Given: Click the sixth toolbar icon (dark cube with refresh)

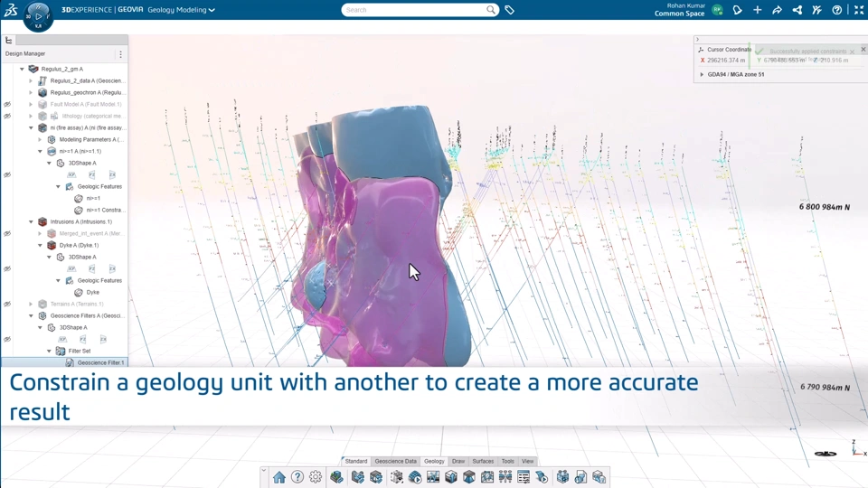Looking at the screenshot, I should pyautogui.click(x=376, y=477).
